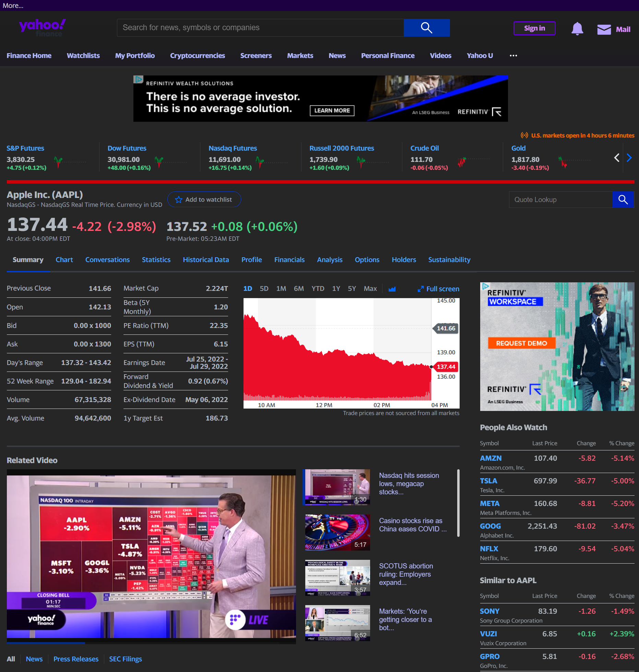
Task: Open the Nasdaq hits session lows video thumbnail
Action: 338,487
